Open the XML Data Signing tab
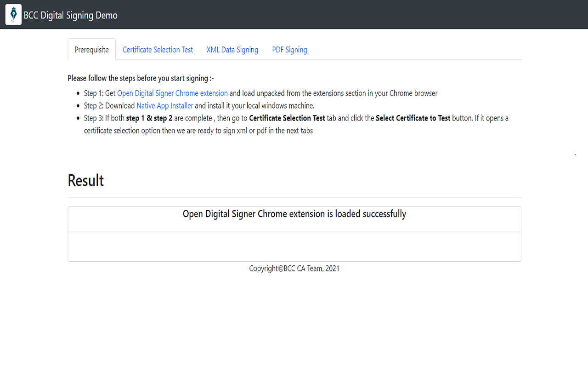Screen dimensions: 588x368 click(232, 50)
